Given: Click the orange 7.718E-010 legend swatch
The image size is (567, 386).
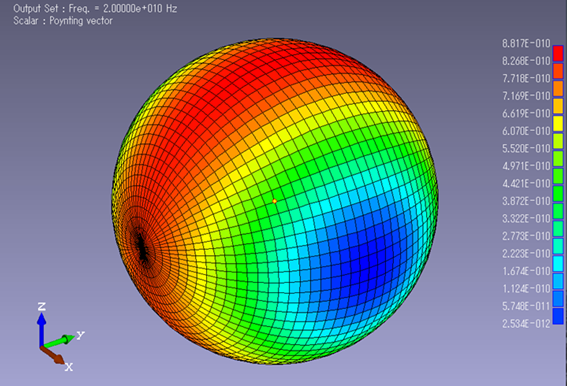Looking at the screenshot, I should 558,88.
